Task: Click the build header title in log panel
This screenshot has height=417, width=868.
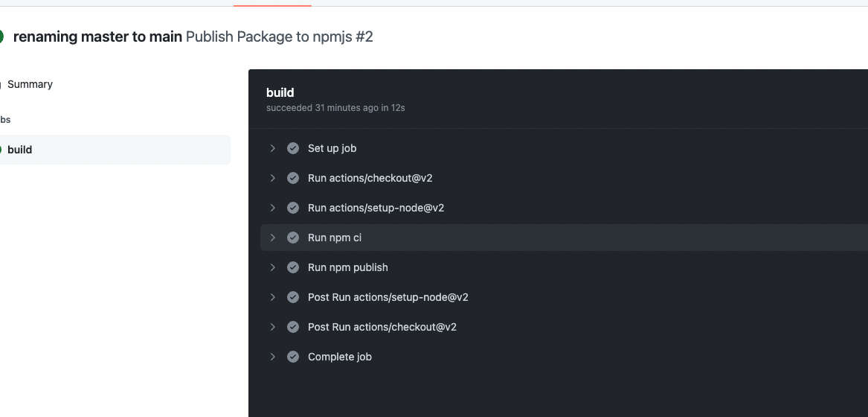Action: [280, 92]
